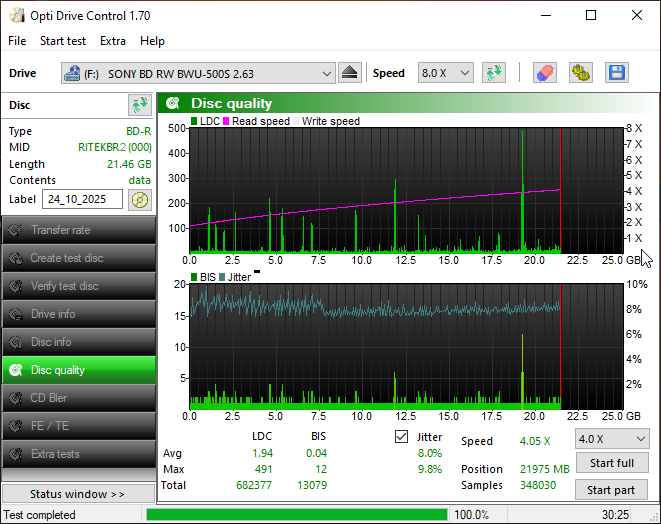Click the Status window button
The image size is (661, 524).
pos(77,494)
